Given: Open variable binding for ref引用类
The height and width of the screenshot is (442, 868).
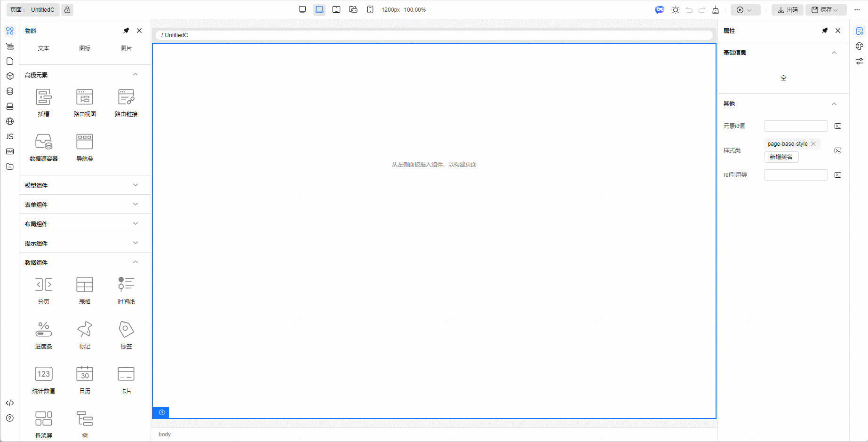Looking at the screenshot, I should pyautogui.click(x=838, y=175).
